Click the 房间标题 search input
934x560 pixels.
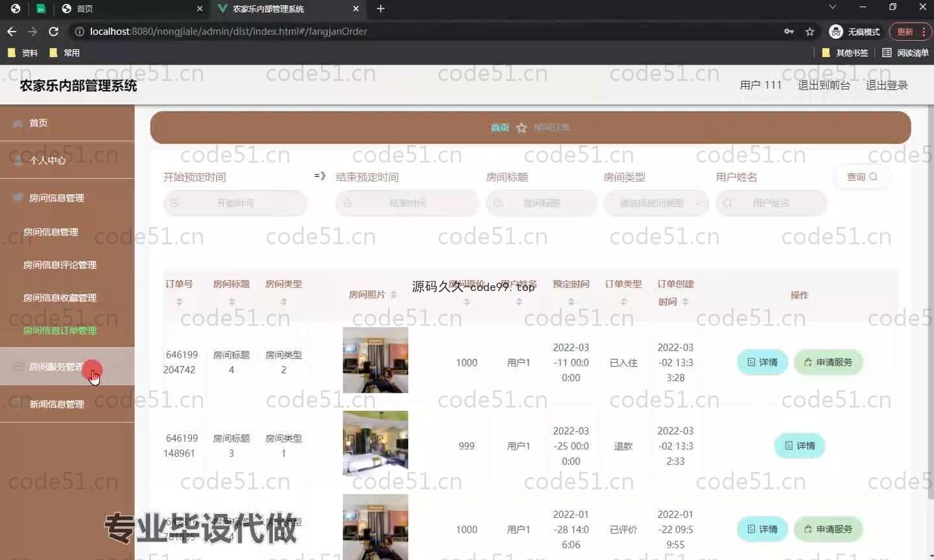[x=541, y=203]
